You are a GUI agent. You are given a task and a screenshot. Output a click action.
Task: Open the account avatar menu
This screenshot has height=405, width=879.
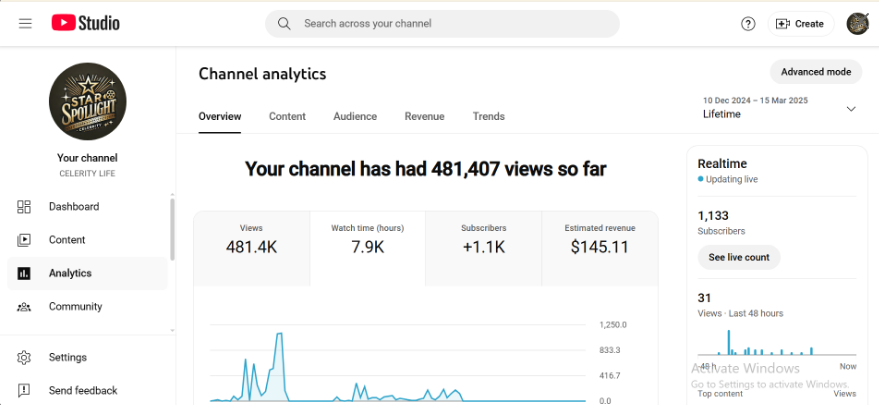click(x=858, y=24)
